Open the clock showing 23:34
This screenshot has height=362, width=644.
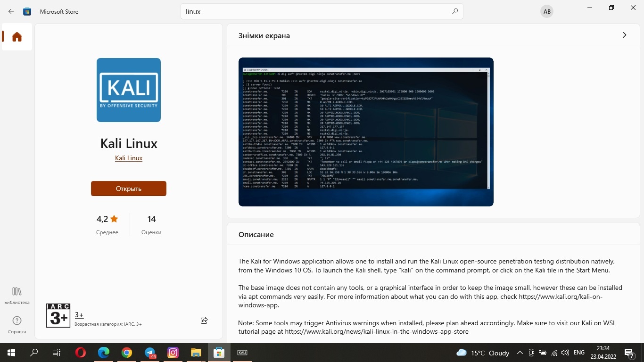tap(603, 353)
